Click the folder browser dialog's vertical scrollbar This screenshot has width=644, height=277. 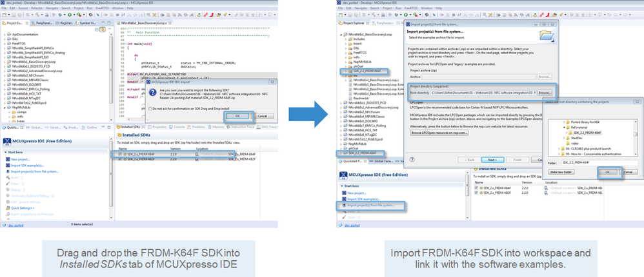coord(636,138)
